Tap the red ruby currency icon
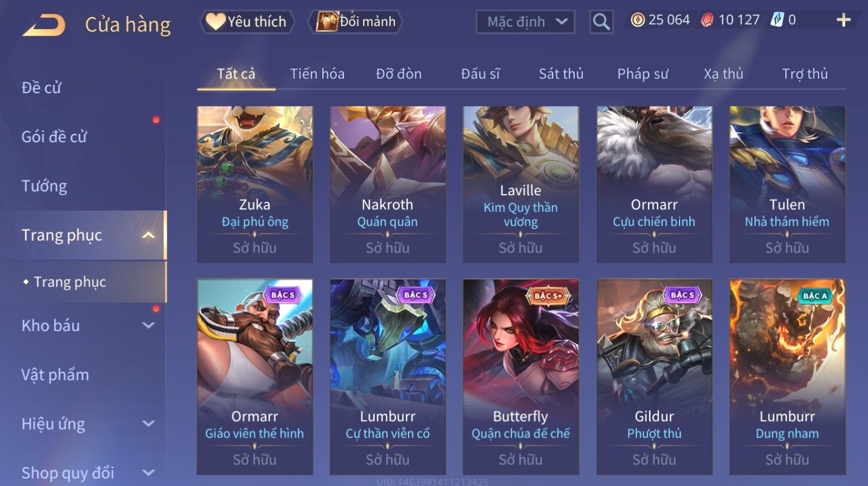Viewport: 868px width, 486px height. coord(707,20)
